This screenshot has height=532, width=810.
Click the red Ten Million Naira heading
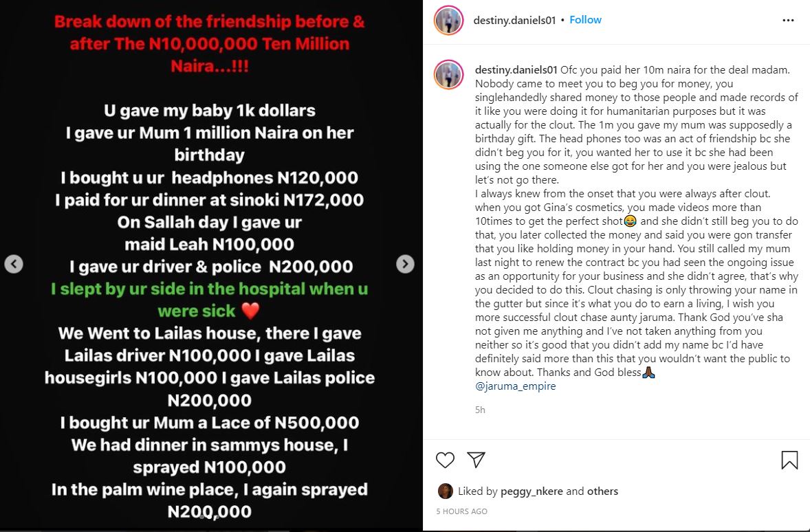[x=211, y=44]
